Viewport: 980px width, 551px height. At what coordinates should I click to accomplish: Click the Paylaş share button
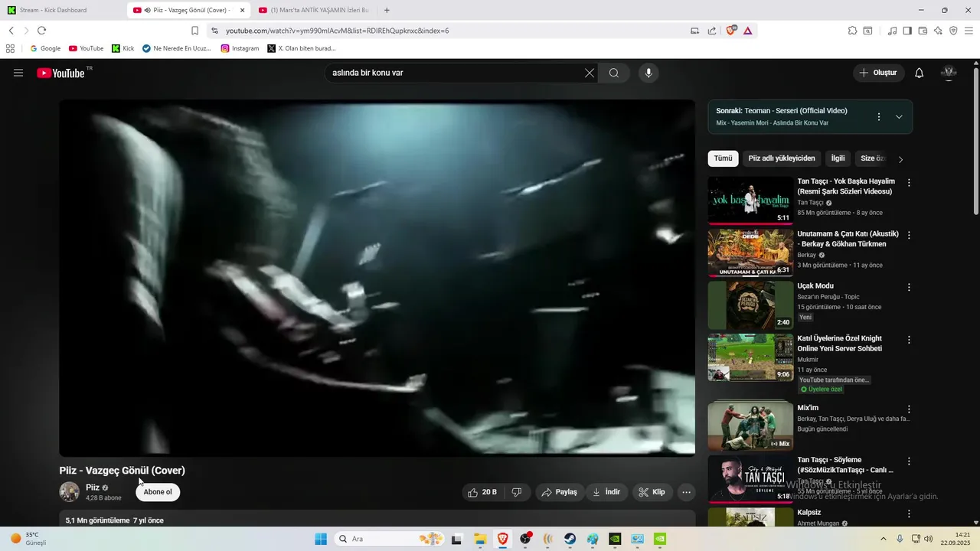pyautogui.click(x=560, y=492)
